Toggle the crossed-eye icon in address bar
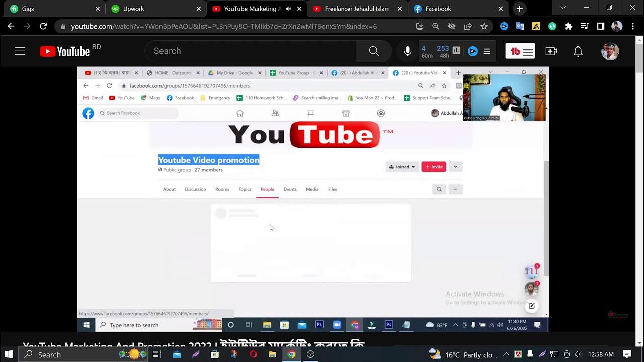Screen dimensions: 644x362 pos(452,26)
